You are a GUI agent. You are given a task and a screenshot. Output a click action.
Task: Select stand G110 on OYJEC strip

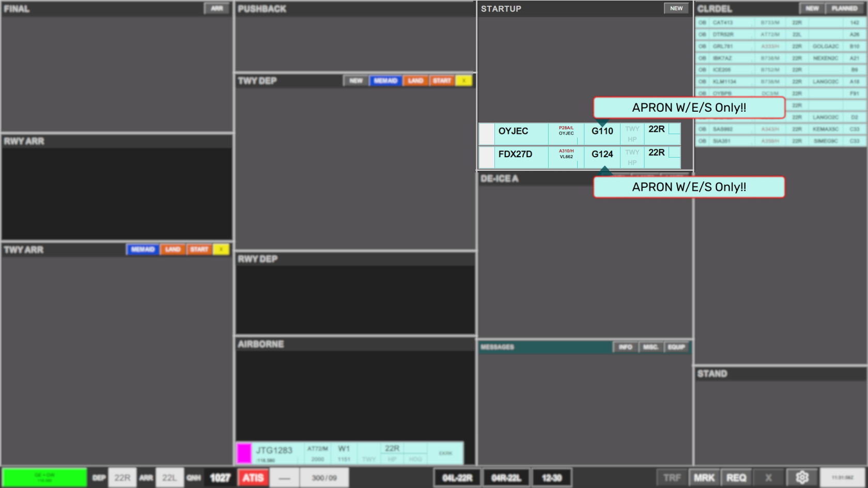point(602,131)
